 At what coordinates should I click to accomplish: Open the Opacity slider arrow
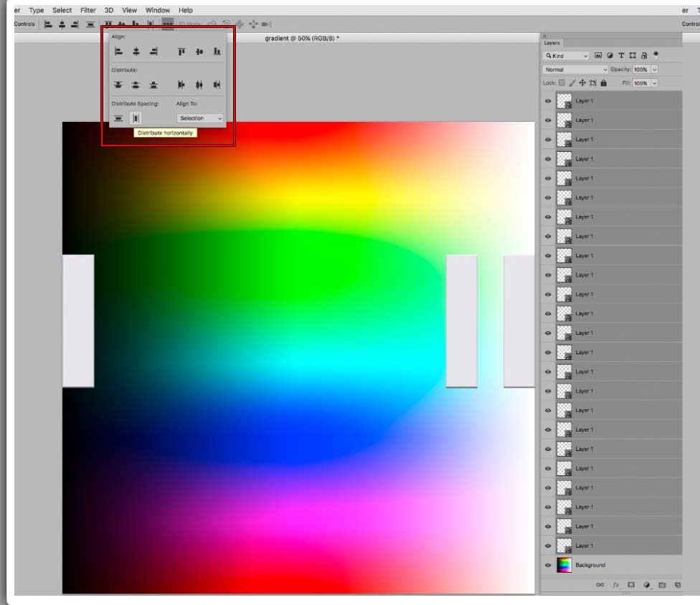pos(654,70)
